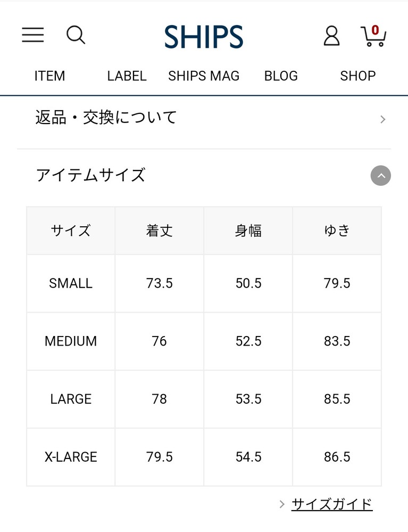Click the 着丈 column header
The image size is (408, 532).
(x=159, y=231)
